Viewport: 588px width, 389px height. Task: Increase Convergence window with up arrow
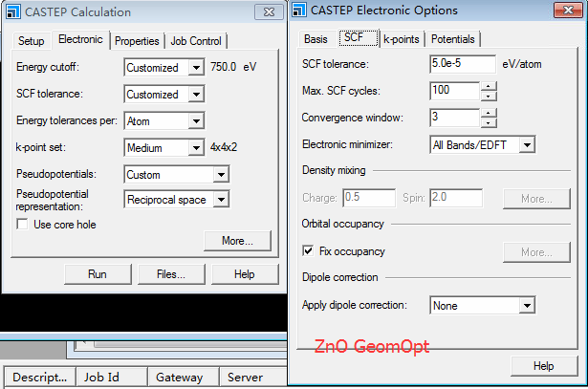(x=489, y=113)
